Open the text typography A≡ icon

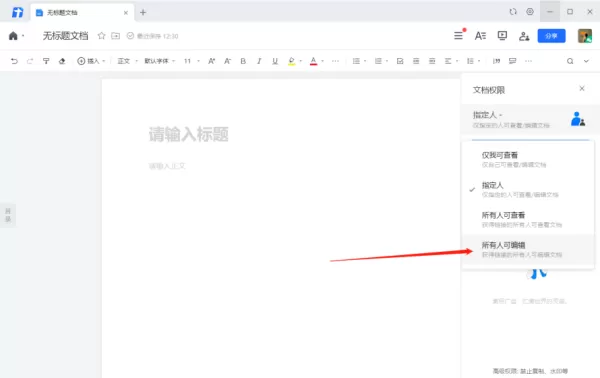(480, 36)
